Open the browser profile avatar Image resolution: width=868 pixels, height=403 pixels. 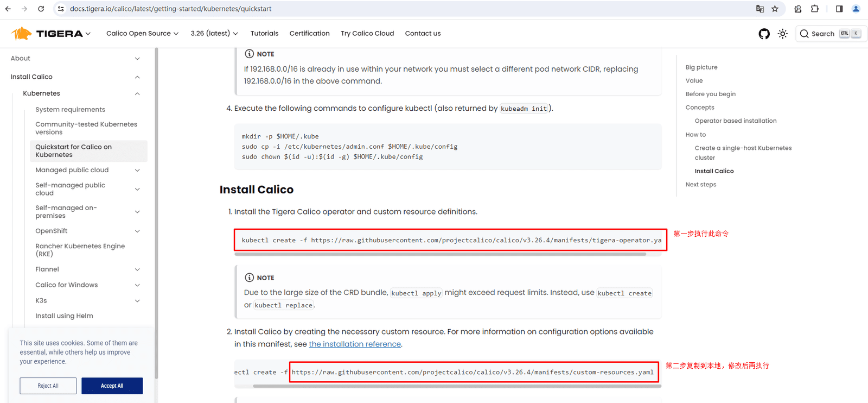pos(856,9)
